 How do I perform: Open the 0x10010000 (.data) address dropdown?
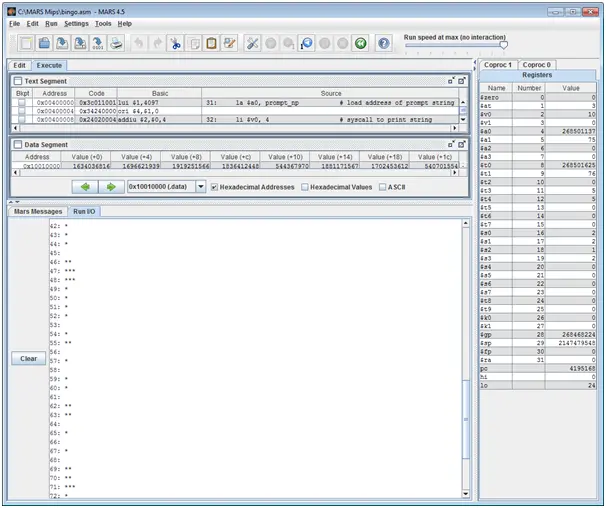(201, 187)
